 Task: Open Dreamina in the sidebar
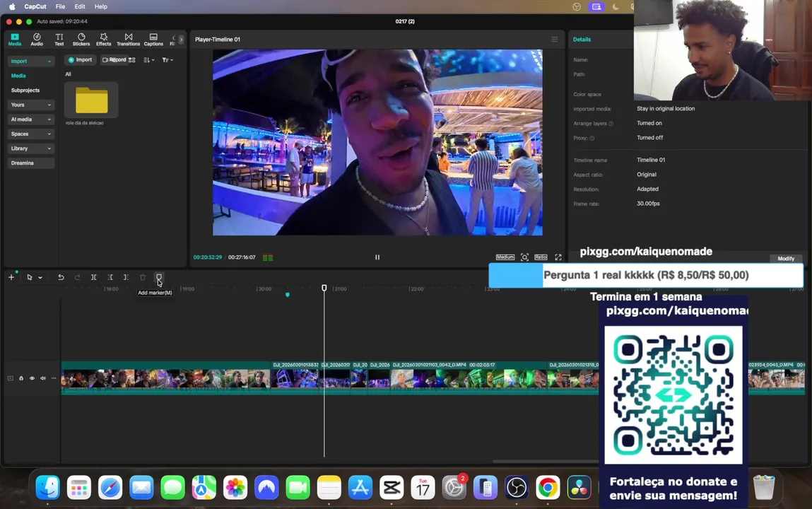tap(31, 163)
